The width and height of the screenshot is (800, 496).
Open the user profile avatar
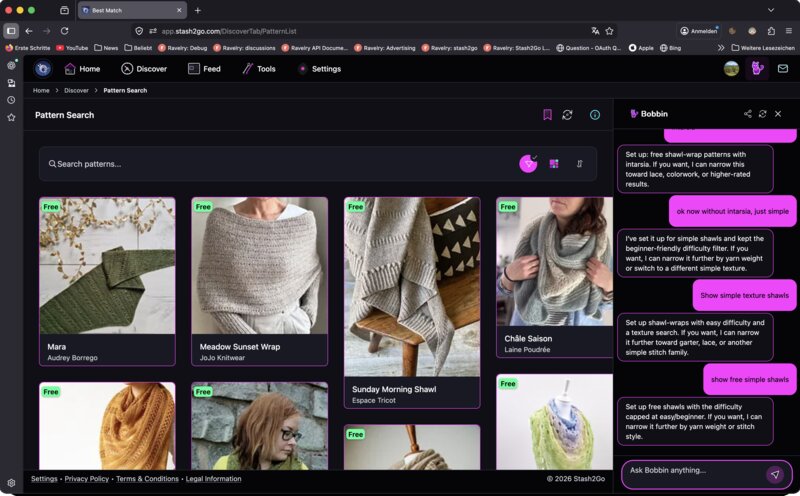[731, 68]
